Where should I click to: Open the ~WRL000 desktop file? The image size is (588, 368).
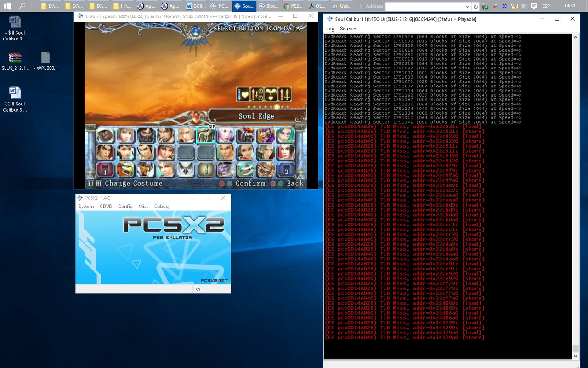[x=45, y=61]
